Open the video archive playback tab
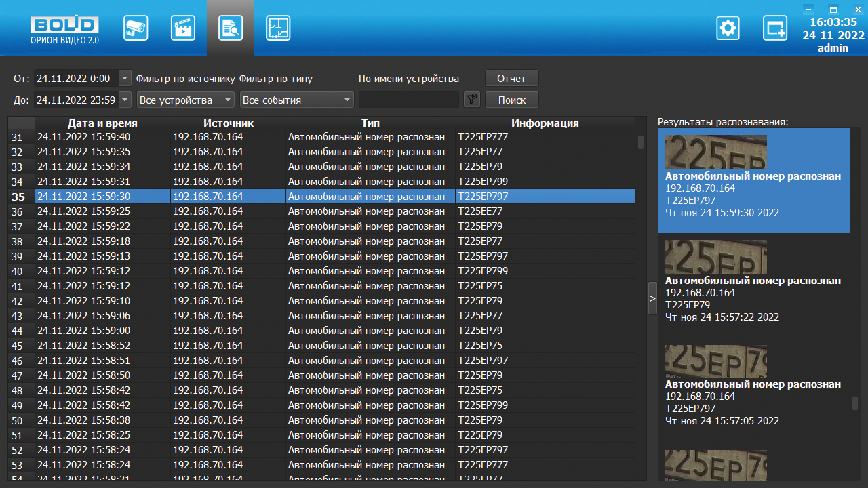Viewport: 868px width, 488px height. coord(183,28)
